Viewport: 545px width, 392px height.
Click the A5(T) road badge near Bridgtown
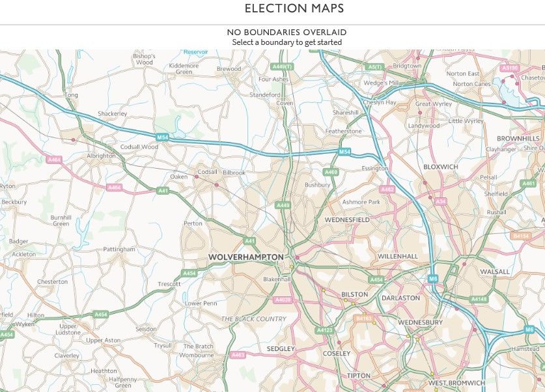click(x=374, y=66)
